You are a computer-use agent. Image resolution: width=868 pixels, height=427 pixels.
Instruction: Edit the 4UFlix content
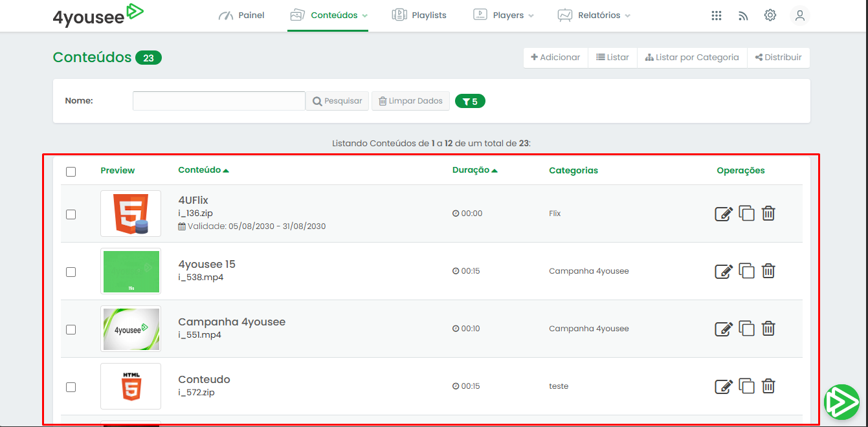point(724,213)
